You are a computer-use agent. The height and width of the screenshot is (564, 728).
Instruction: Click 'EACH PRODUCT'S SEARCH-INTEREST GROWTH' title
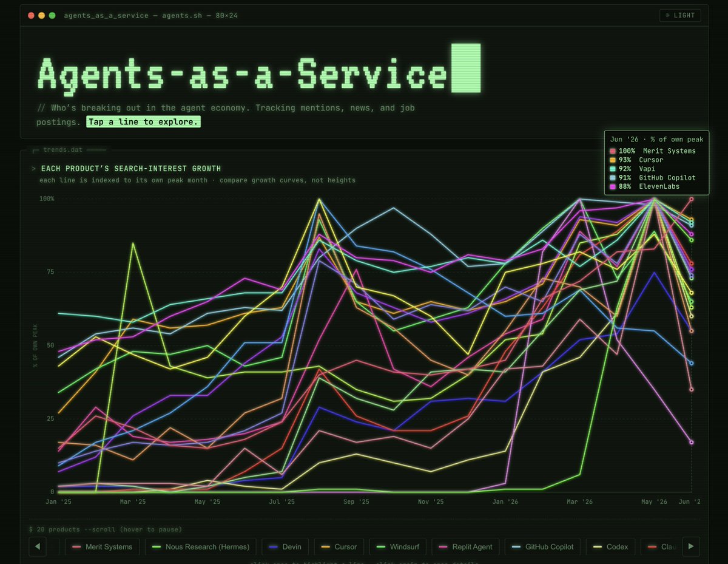pyautogui.click(x=130, y=169)
